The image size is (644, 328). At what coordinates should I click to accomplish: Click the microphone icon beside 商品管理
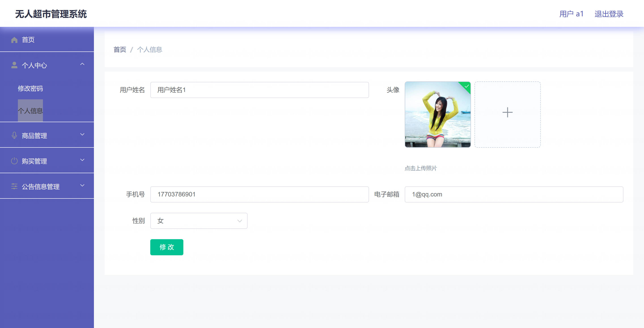coord(14,135)
